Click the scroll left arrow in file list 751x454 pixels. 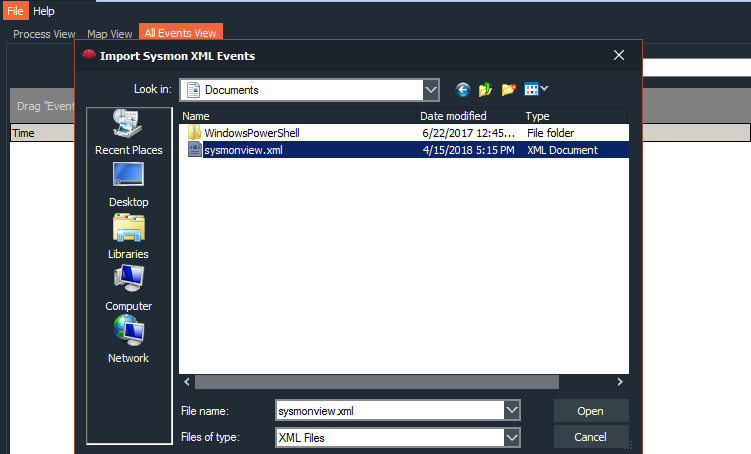[x=187, y=382]
